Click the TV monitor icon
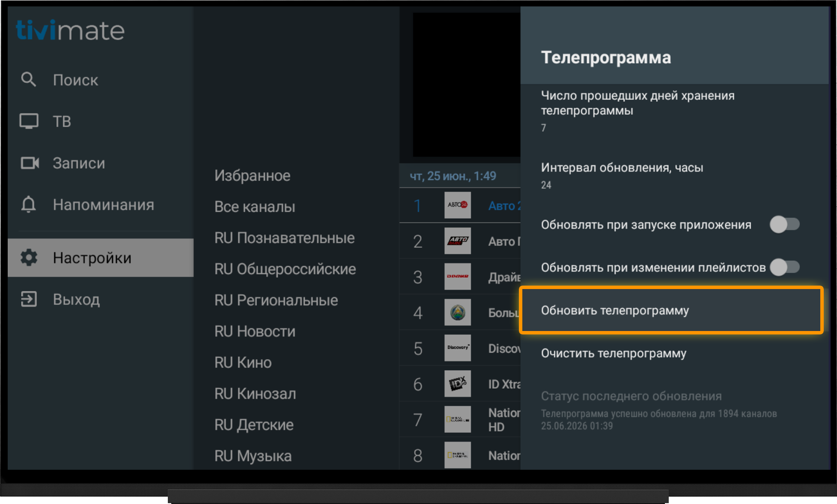This screenshot has height=504, width=837. (x=29, y=121)
